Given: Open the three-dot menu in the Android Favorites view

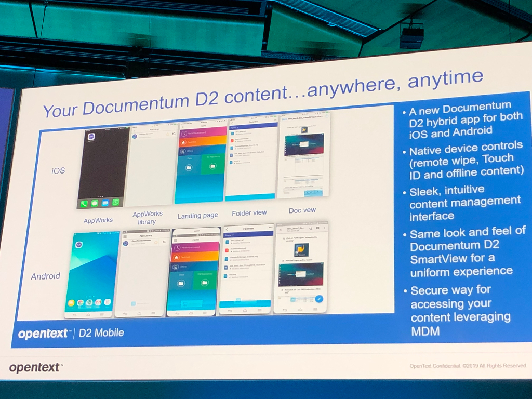Looking at the screenshot, I should [270, 228].
